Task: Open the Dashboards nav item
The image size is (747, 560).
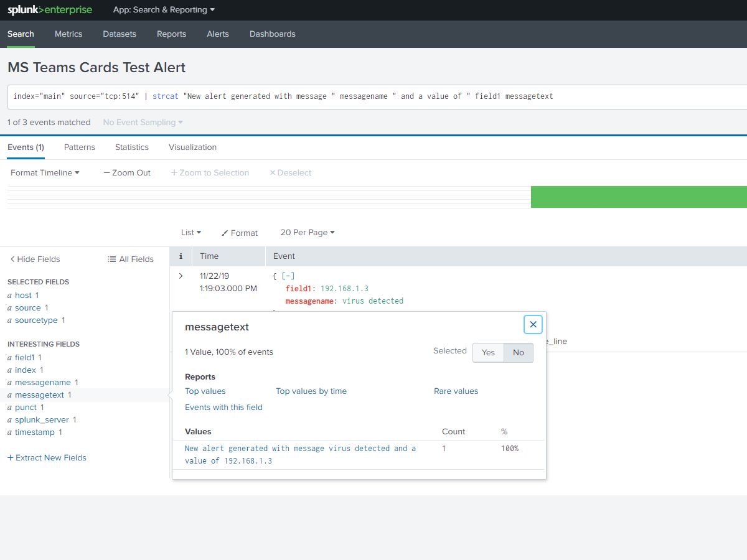Action: [x=273, y=34]
